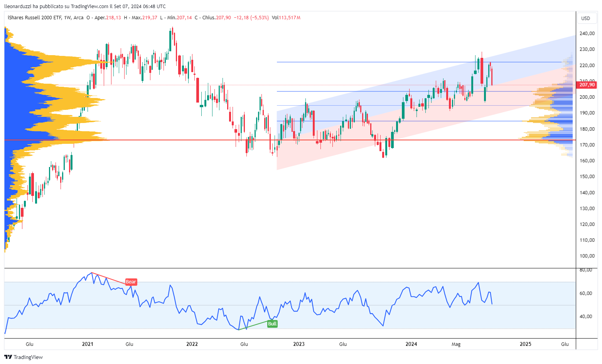Click the iShares Russell 2000 ETF title
Screen dimensions: 602x364
[35, 18]
